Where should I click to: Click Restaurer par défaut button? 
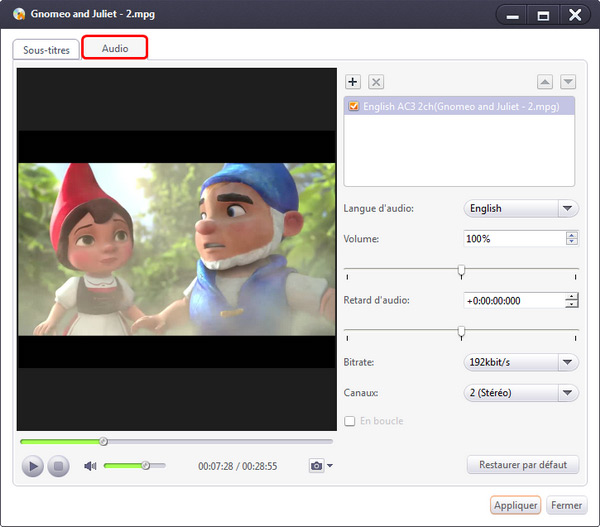tap(523, 465)
